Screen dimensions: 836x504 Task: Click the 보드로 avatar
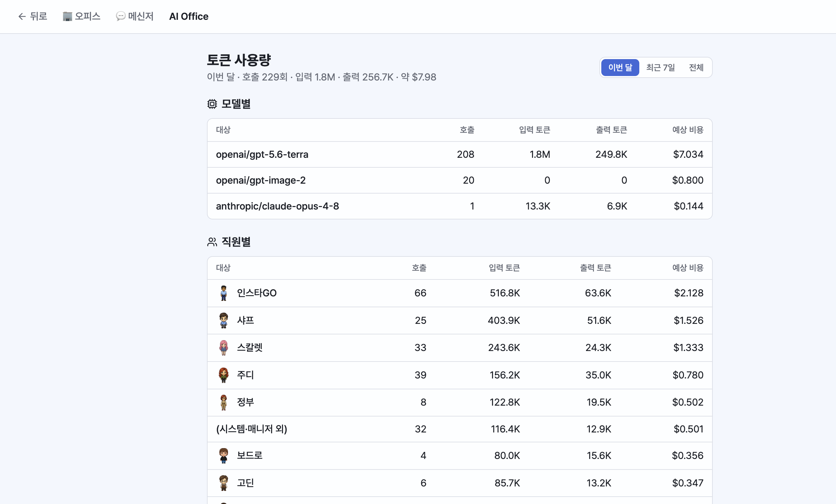[224, 455]
